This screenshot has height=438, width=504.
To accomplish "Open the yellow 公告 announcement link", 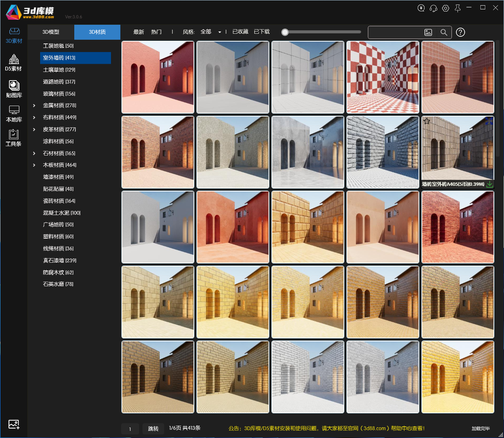I will point(327,428).
